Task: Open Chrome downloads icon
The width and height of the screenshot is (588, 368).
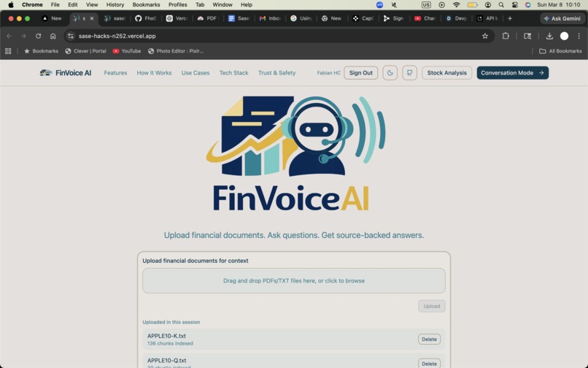Action: [549, 36]
